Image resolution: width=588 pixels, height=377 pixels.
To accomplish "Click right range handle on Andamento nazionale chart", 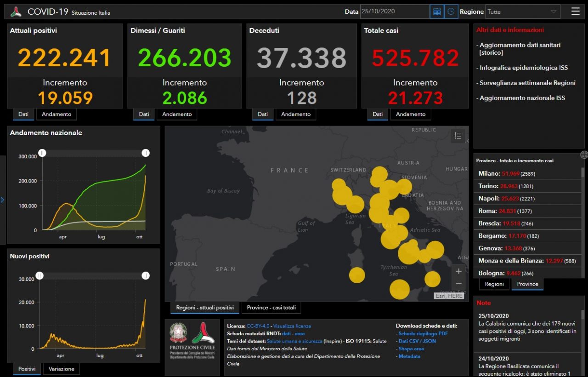I will (146, 153).
